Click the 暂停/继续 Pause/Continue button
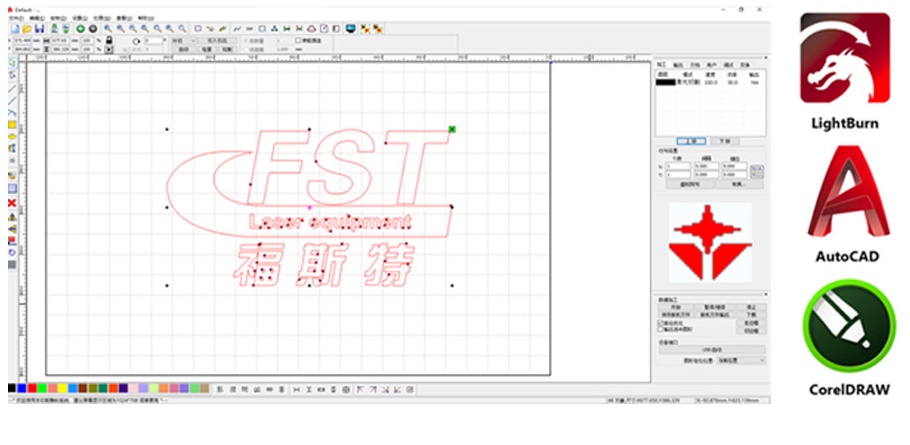This screenshot has height=445, width=910. tap(714, 307)
